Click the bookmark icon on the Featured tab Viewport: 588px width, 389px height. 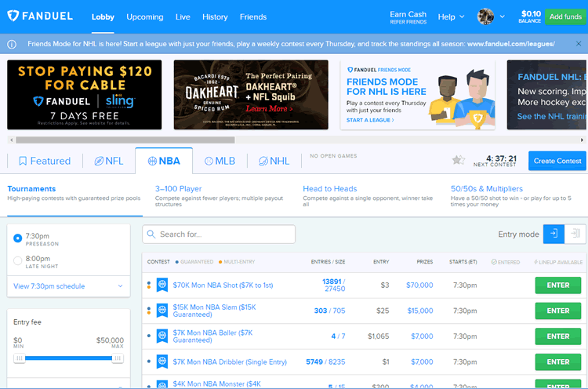[23, 161]
